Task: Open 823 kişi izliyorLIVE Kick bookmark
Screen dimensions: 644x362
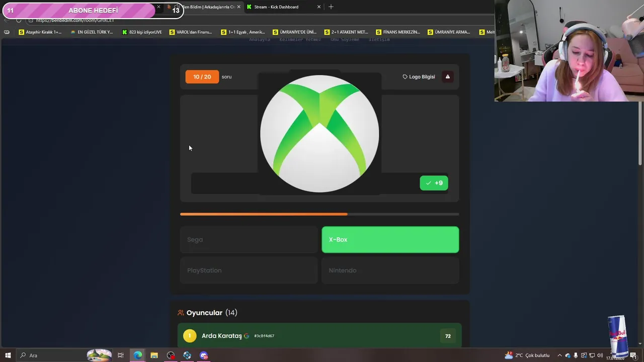Action: (142, 32)
